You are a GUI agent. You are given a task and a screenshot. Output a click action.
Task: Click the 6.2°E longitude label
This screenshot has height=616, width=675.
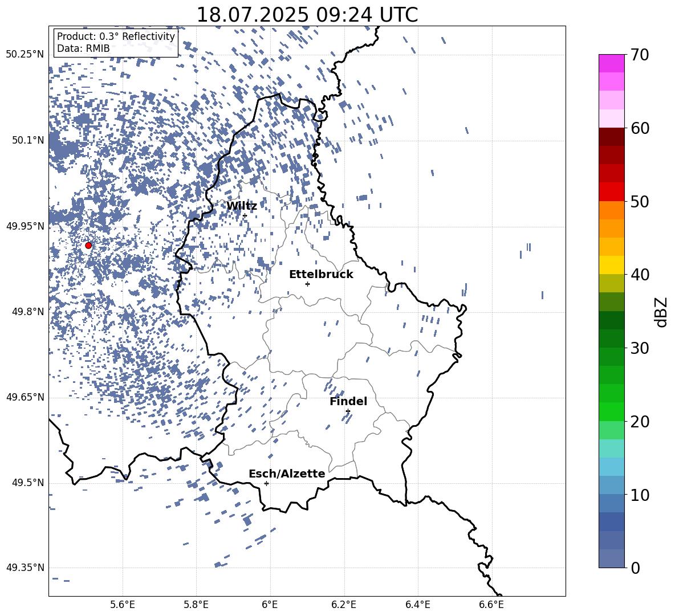coord(344,605)
